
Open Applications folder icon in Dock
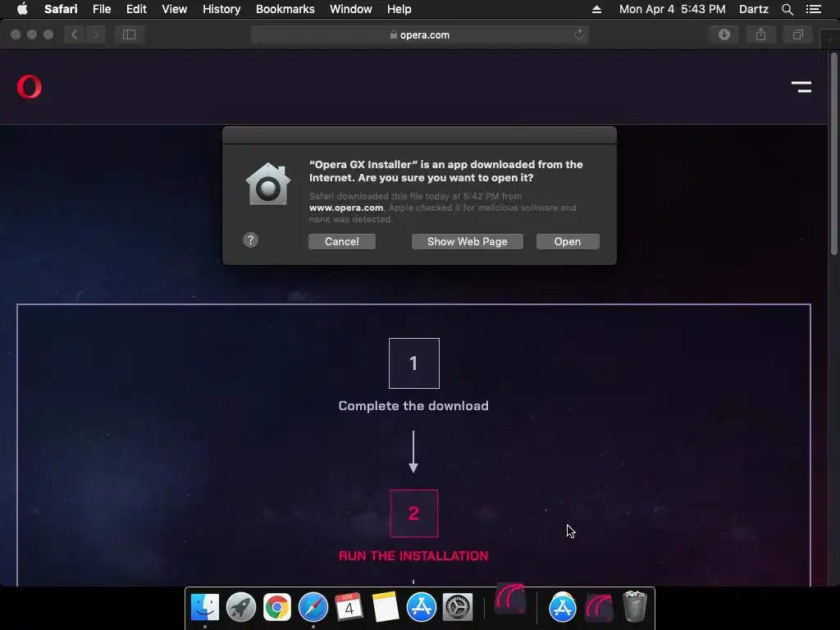pos(562,607)
